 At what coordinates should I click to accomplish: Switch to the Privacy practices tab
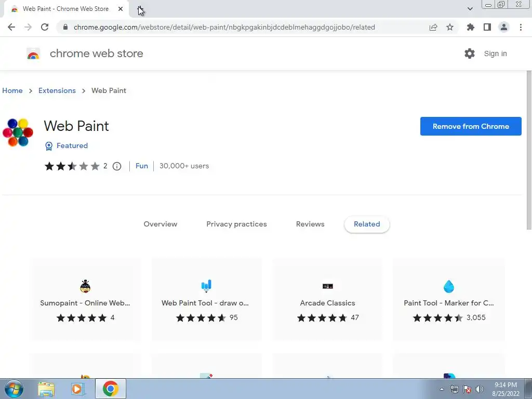236,224
